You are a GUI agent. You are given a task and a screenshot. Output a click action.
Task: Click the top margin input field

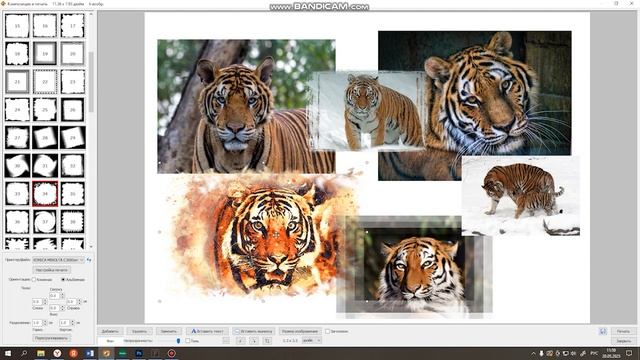pos(54,296)
